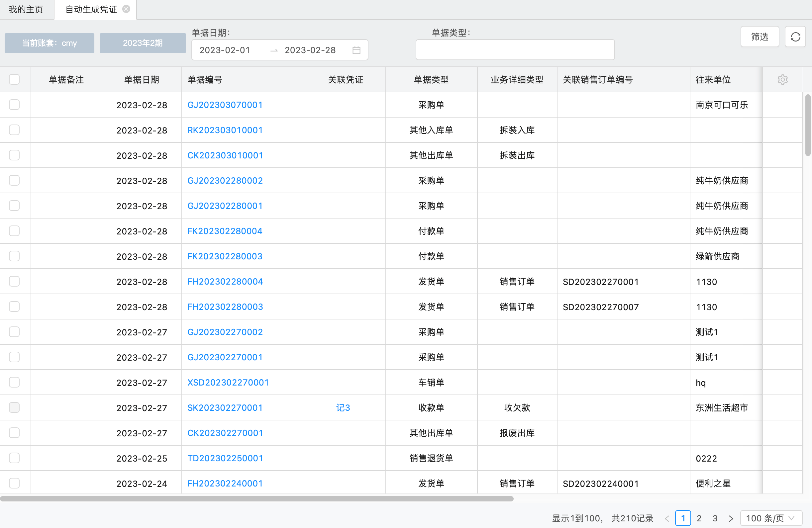Go to page 3
The height and width of the screenshot is (528, 812).
(715, 518)
